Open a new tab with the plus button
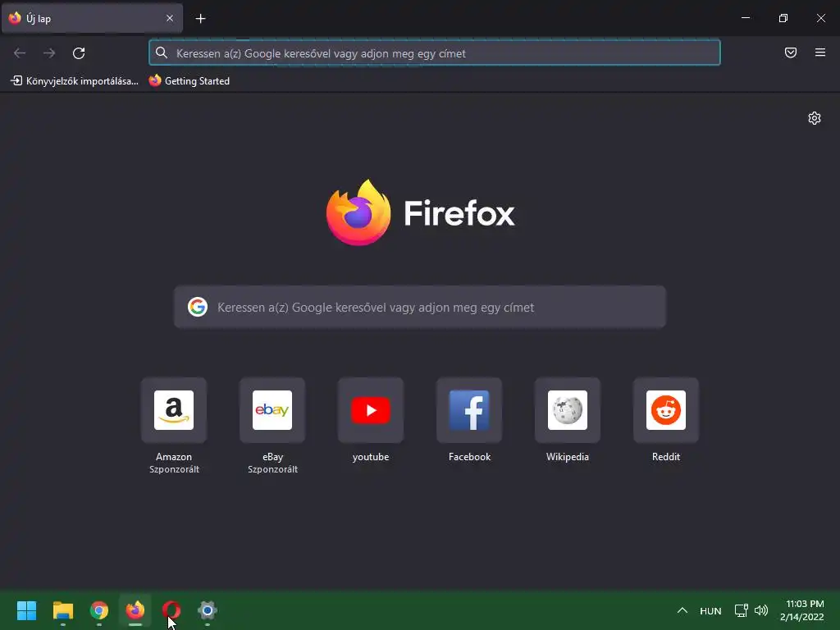The image size is (840, 630). [200, 19]
